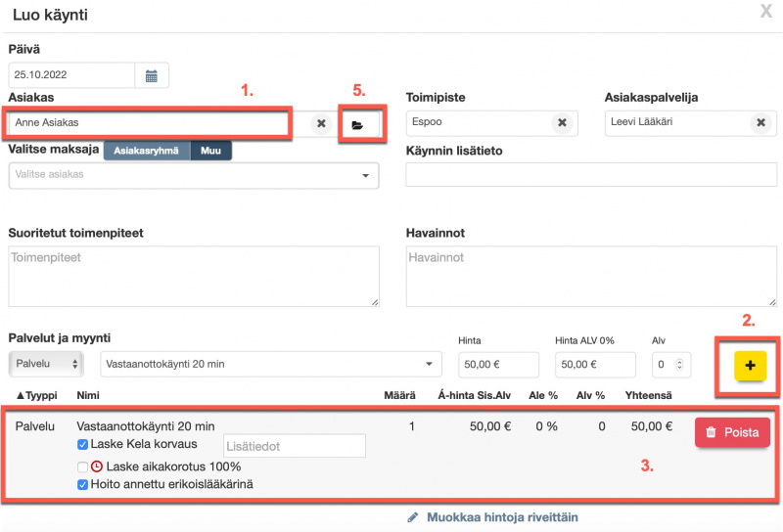Click the yellow plus add button
783x532 pixels.
coord(750,365)
